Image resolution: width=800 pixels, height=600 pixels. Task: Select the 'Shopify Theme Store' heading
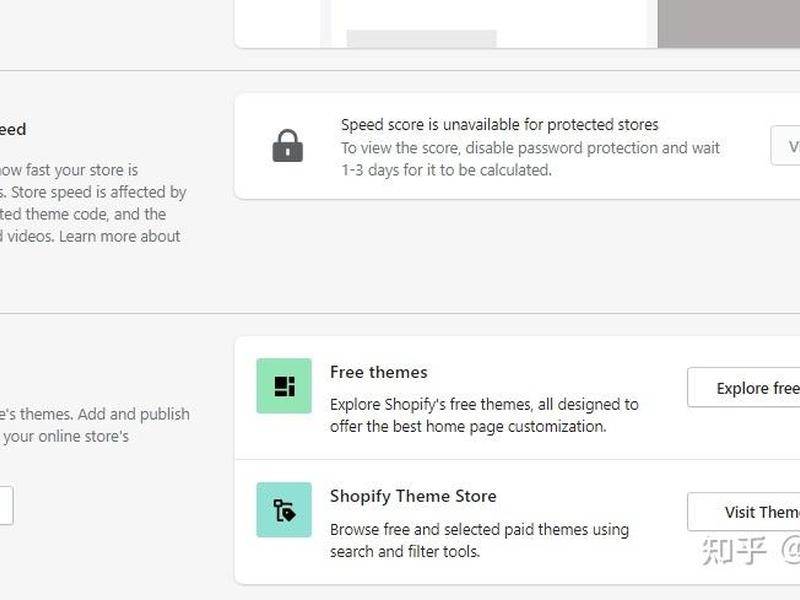pyautogui.click(x=413, y=496)
